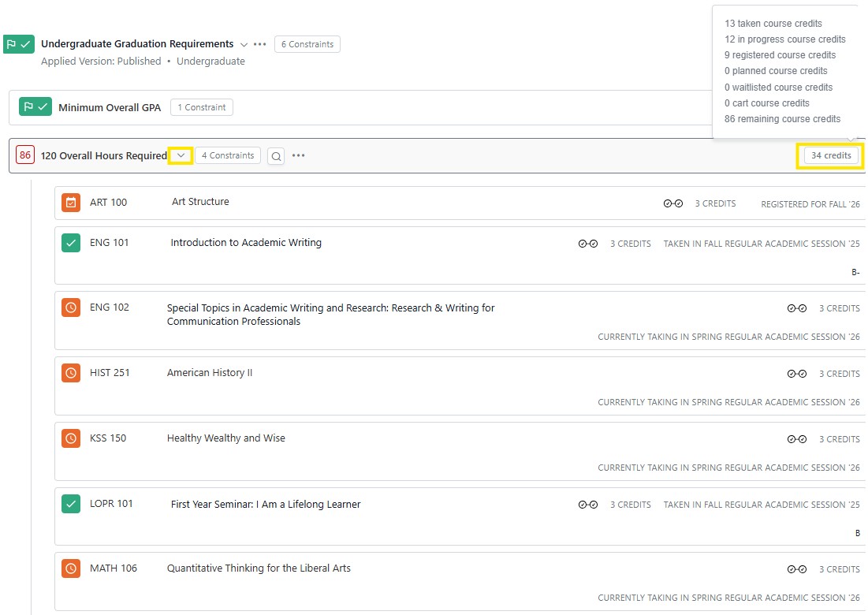Screen dimensions: 868x615
Task: Open the ellipsis menu next to Undergraduate Graduation Requirements
Action: [259, 44]
